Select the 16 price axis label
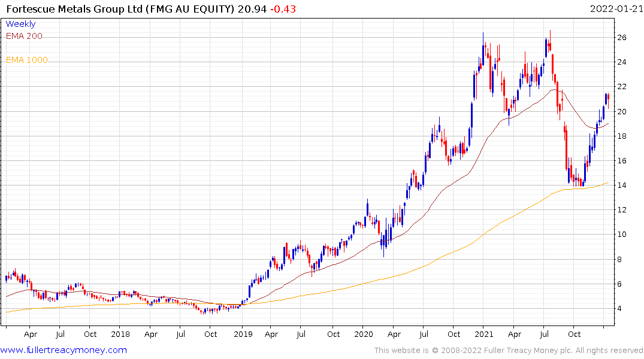The image size is (644, 359). (x=622, y=161)
